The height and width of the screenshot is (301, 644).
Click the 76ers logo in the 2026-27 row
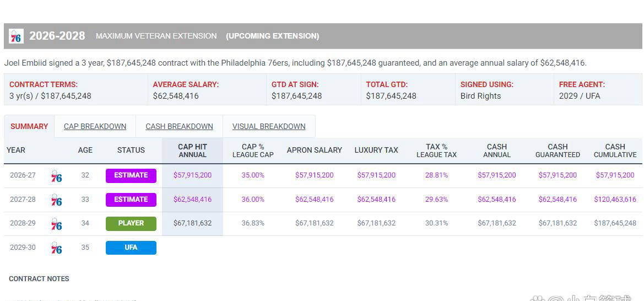pyautogui.click(x=56, y=175)
